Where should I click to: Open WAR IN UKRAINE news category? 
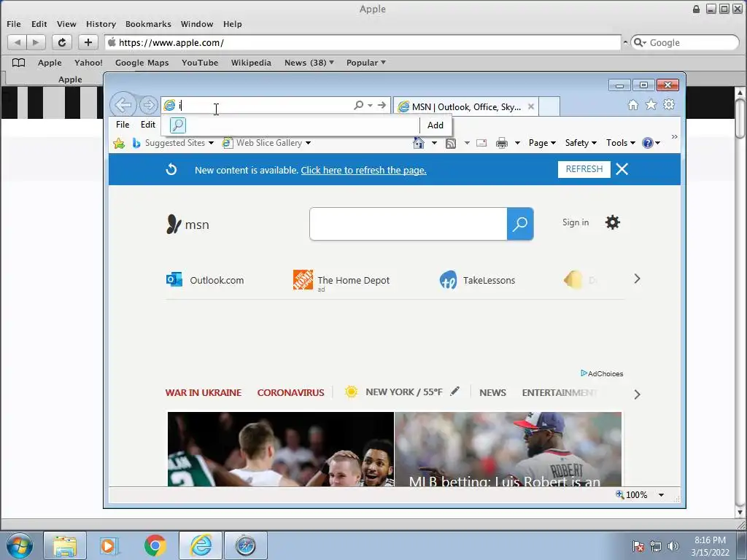click(204, 392)
